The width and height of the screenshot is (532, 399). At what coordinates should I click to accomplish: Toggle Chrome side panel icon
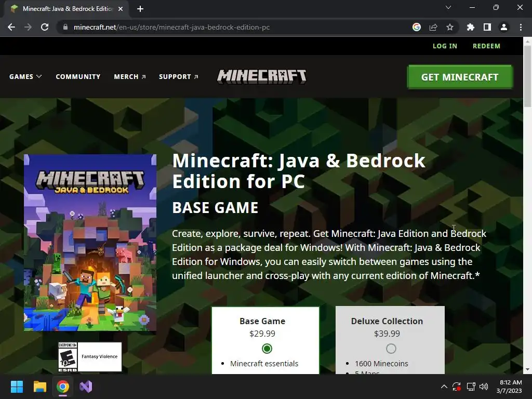tap(487, 27)
